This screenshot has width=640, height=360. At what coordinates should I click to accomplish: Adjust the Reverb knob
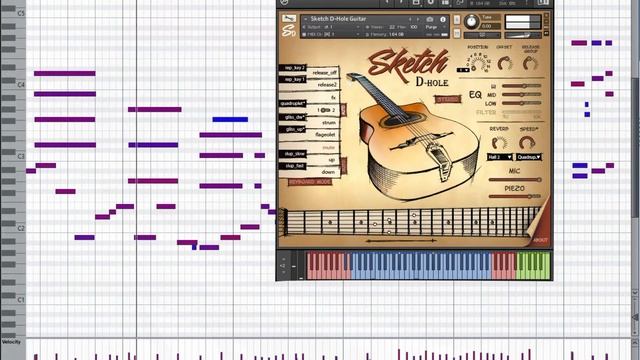coord(499,142)
